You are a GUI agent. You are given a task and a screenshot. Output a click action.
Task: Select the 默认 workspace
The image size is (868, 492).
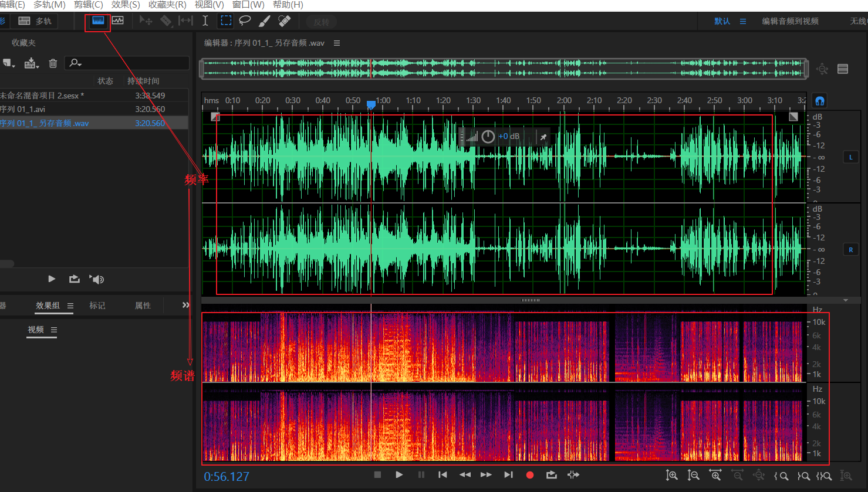(x=722, y=21)
